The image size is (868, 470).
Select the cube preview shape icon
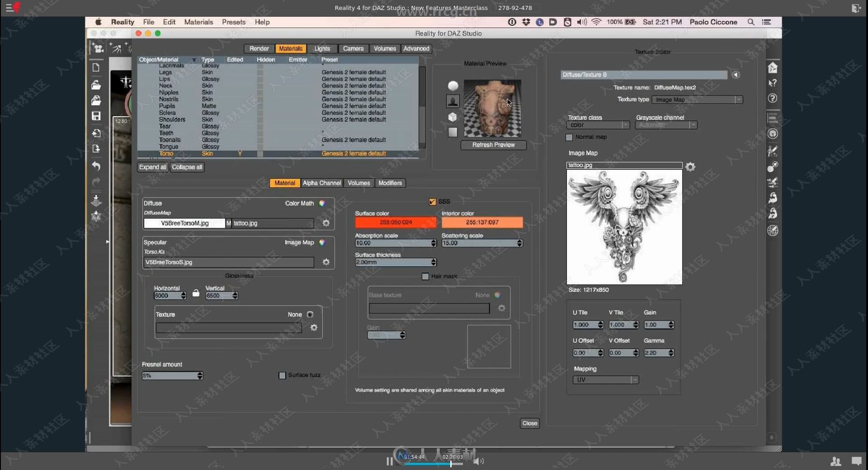pyautogui.click(x=453, y=117)
